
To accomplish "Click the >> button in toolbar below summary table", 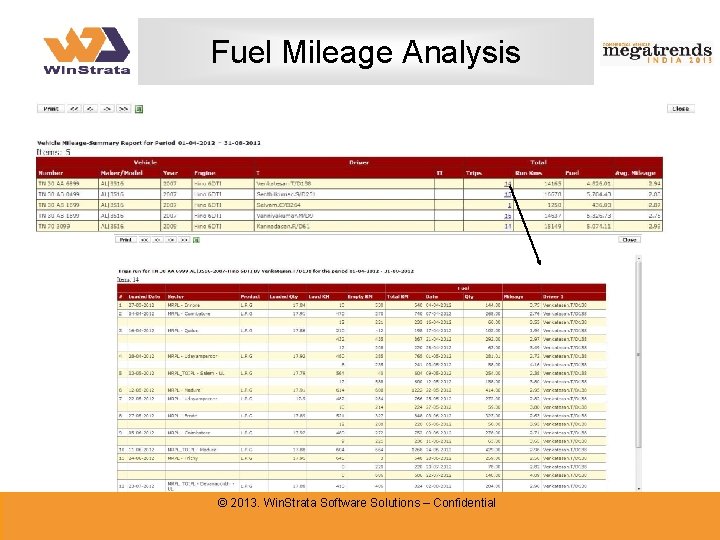I will (184, 240).
